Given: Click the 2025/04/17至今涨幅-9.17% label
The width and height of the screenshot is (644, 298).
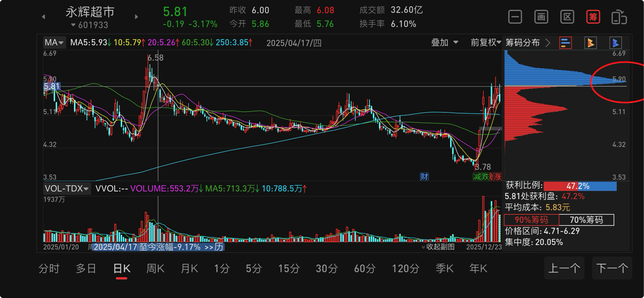Looking at the screenshot, I should (x=147, y=247).
